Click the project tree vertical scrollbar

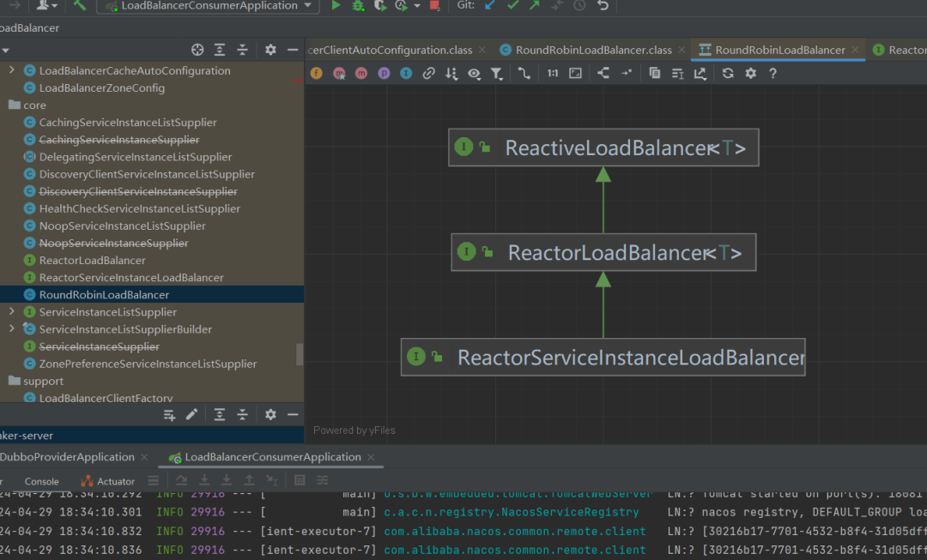pyautogui.click(x=300, y=353)
